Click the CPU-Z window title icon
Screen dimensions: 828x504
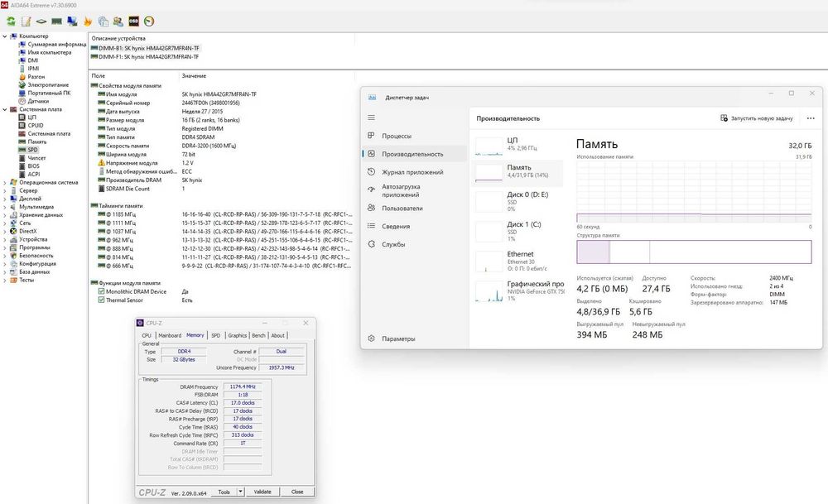tap(140, 323)
